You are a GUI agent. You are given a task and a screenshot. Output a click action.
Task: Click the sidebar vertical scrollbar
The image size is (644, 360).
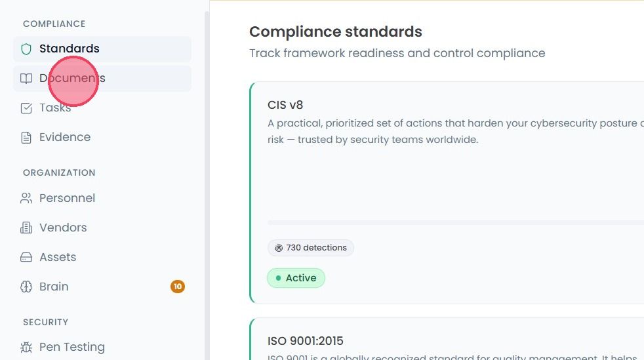tap(207, 185)
